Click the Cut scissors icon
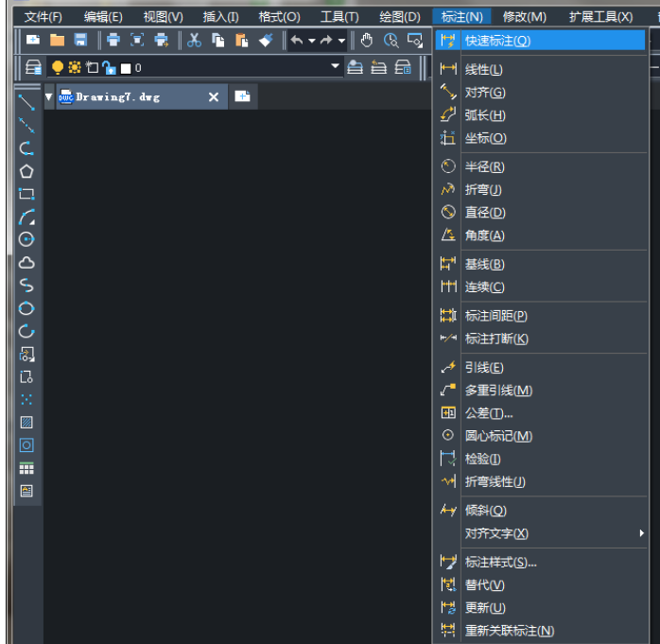This screenshot has height=644, width=660. pos(194,40)
